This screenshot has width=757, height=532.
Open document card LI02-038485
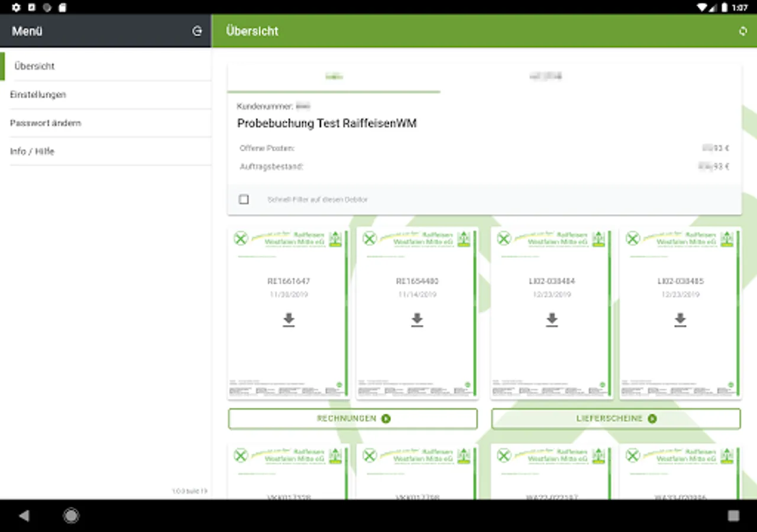coord(681,313)
